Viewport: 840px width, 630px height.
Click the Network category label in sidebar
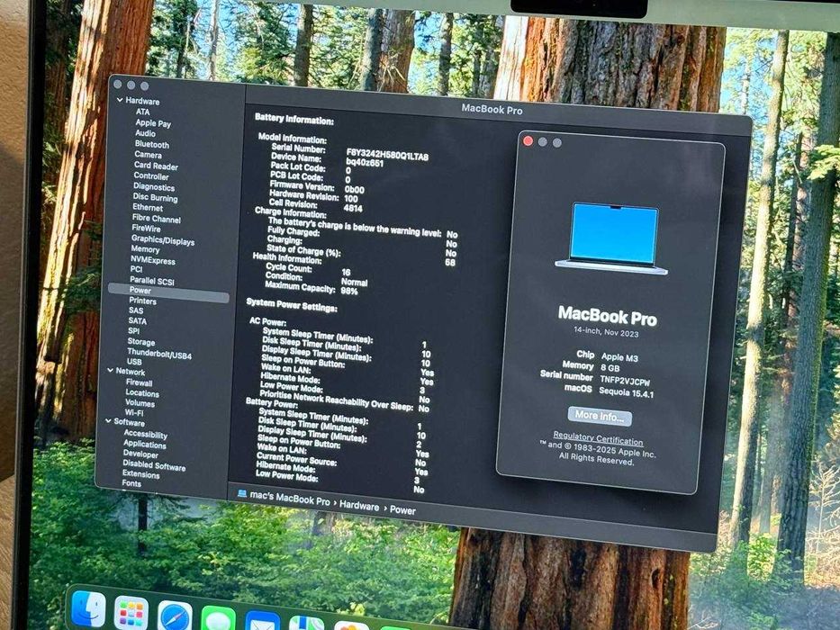pos(131,372)
